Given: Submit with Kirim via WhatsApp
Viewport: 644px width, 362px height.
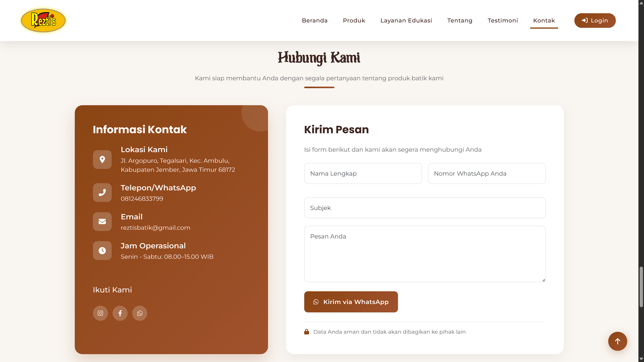Looking at the screenshot, I should [x=351, y=302].
